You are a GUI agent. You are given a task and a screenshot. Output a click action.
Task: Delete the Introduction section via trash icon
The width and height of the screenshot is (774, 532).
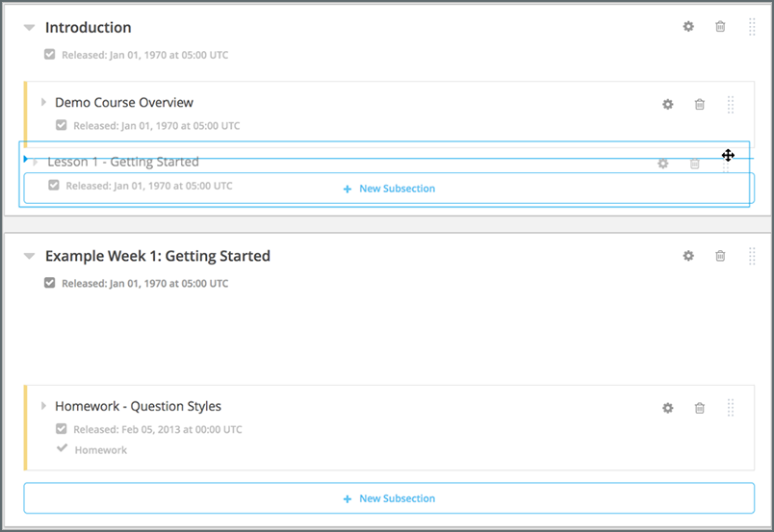(x=720, y=27)
